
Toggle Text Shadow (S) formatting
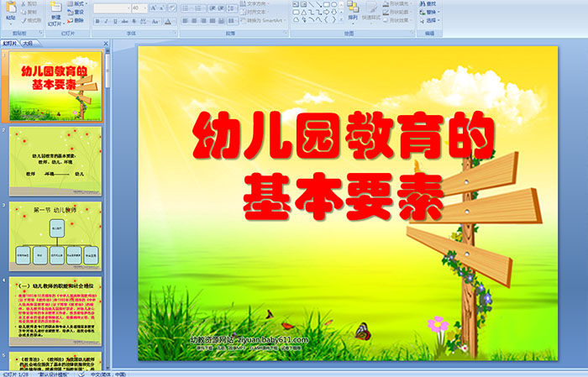click(134, 21)
